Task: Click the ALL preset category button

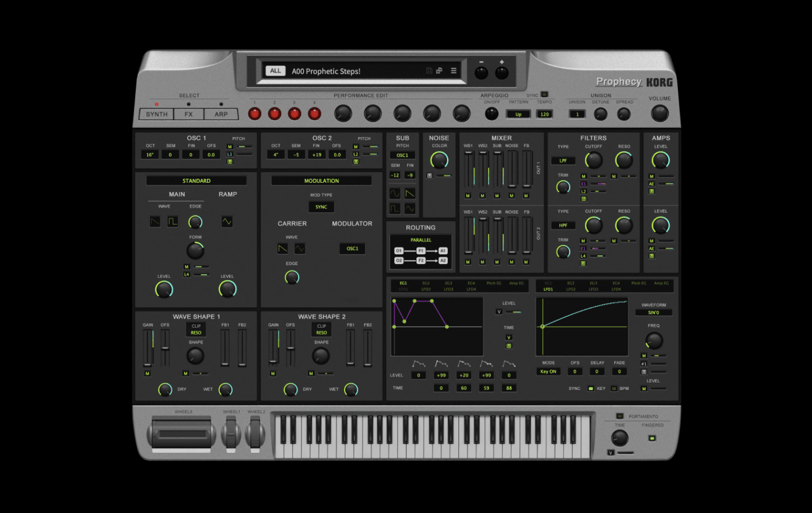Action: 275,71
